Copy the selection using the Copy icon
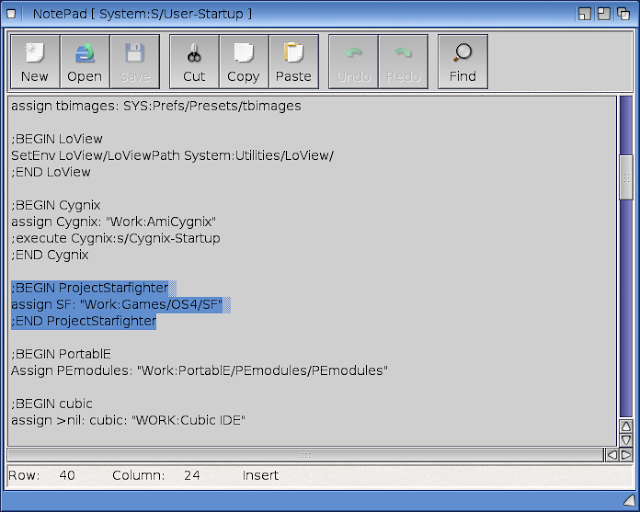Image resolution: width=640 pixels, height=512 pixels. (243, 61)
